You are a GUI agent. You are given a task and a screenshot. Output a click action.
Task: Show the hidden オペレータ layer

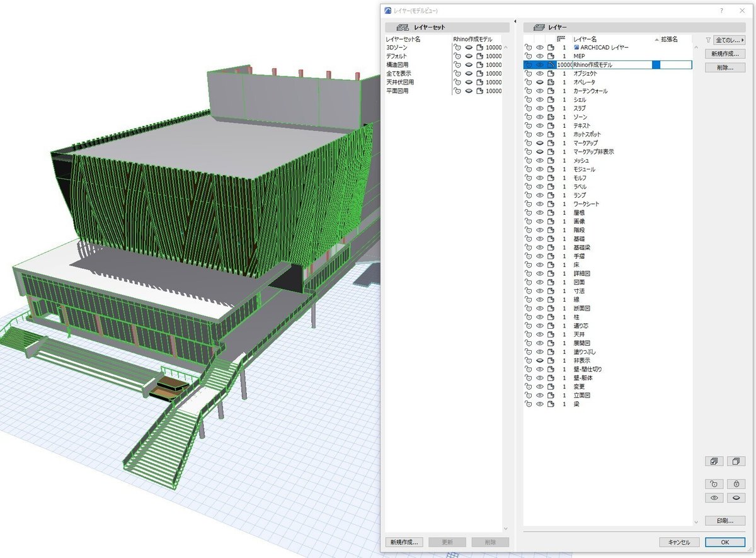click(x=540, y=83)
